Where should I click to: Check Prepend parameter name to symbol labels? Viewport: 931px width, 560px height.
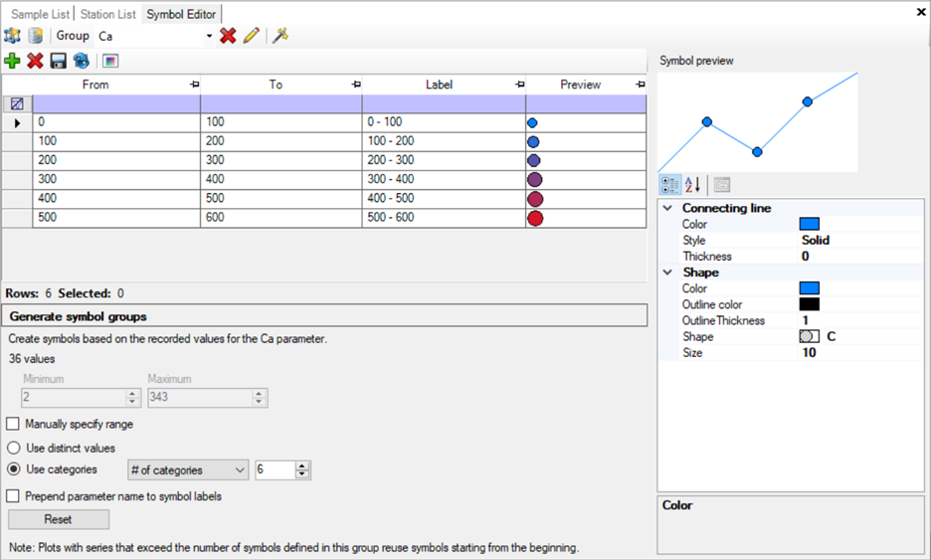(13, 496)
